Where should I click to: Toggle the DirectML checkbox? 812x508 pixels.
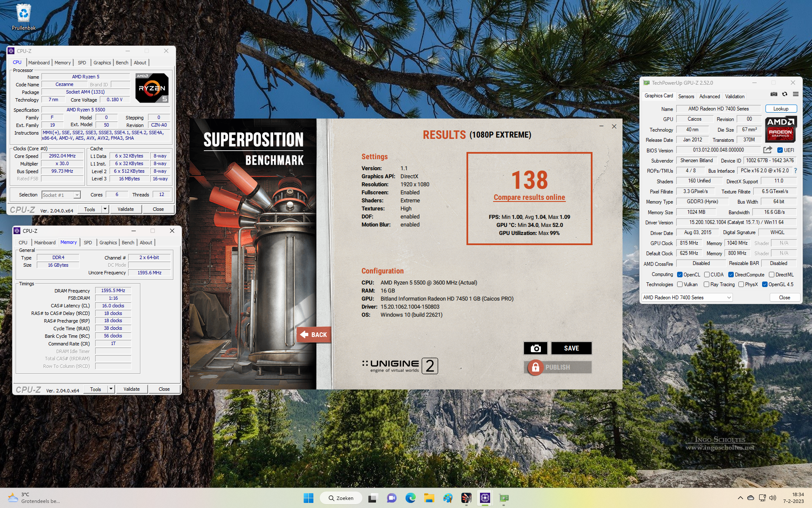point(771,275)
